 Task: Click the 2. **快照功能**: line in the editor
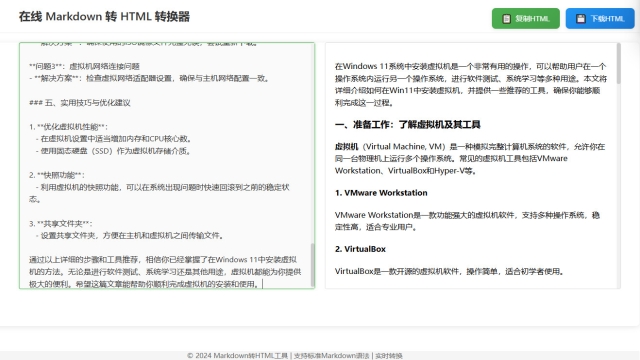coord(57,176)
